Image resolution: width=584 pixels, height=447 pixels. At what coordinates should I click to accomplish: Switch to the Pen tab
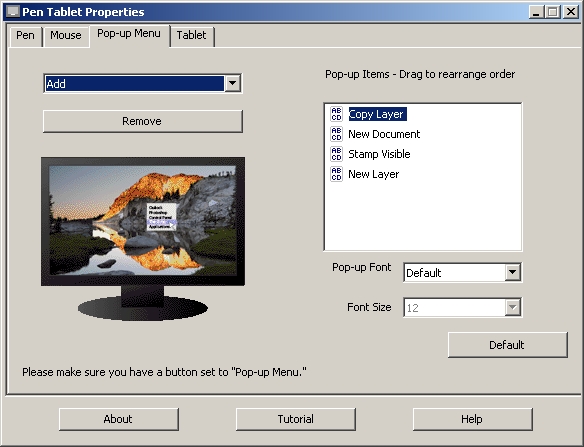(x=25, y=36)
